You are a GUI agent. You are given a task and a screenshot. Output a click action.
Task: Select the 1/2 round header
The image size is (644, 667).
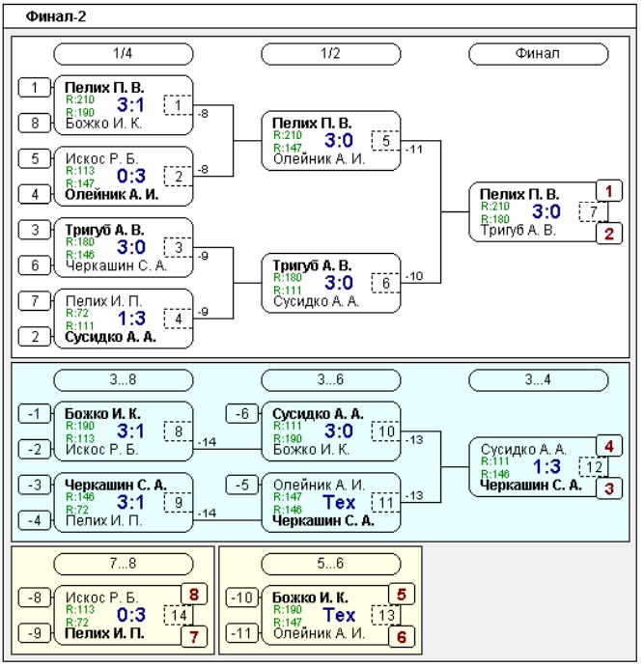[x=331, y=54]
